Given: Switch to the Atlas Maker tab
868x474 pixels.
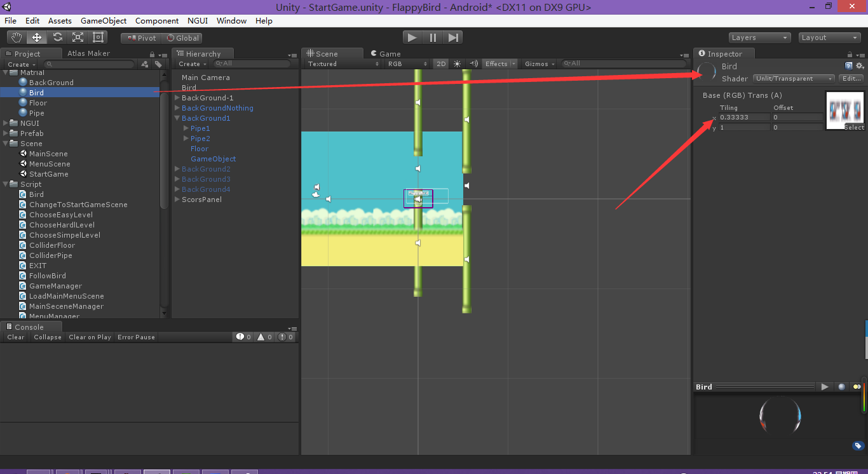Looking at the screenshot, I should (x=88, y=53).
